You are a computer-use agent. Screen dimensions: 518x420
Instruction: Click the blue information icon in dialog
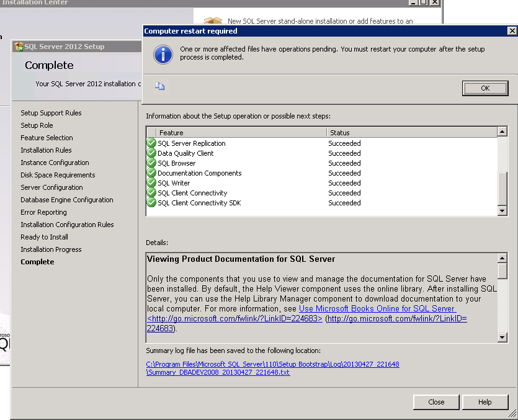click(163, 55)
